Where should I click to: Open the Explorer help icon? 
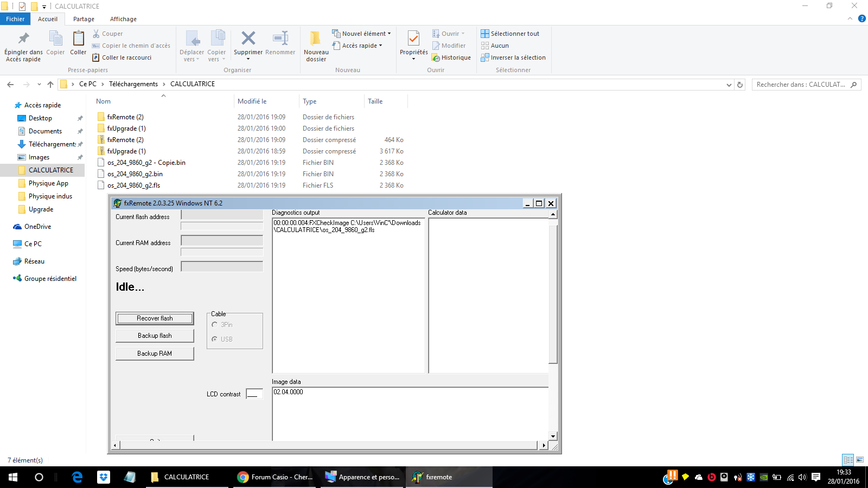(x=861, y=18)
